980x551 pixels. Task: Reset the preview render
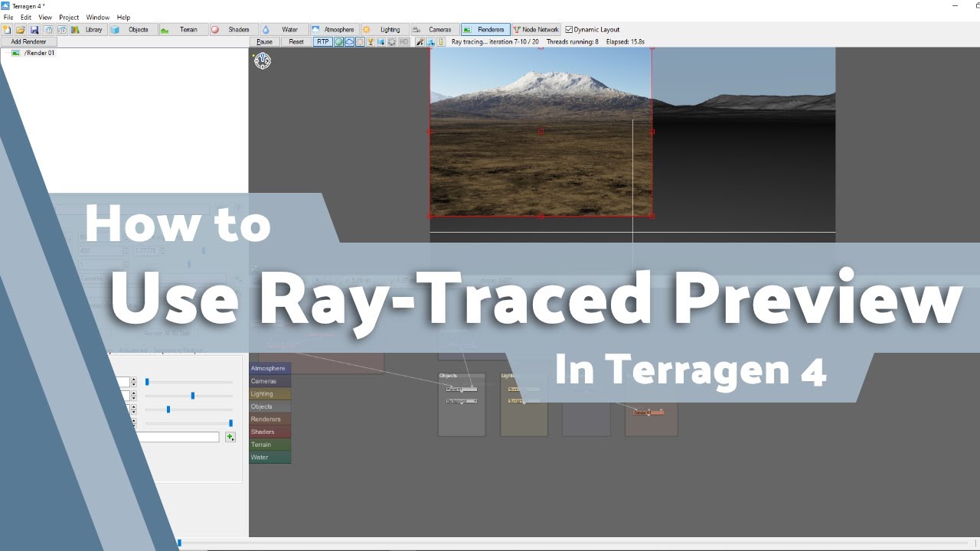pos(296,42)
